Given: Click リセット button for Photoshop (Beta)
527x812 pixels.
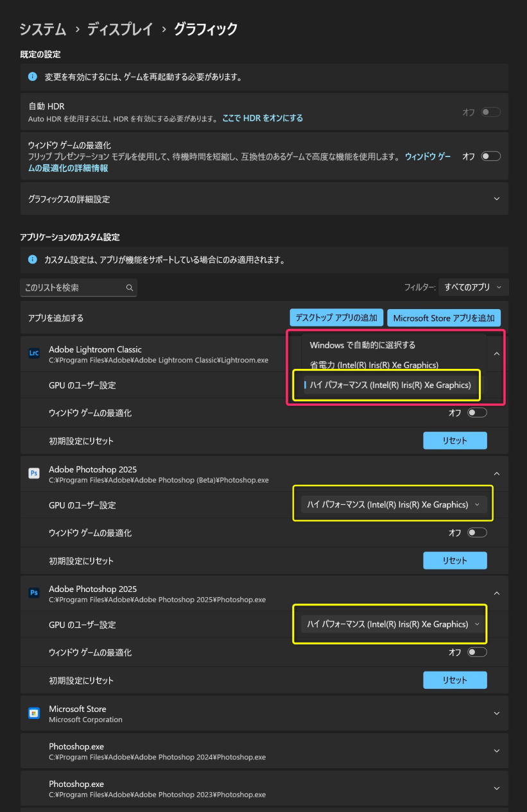Looking at the screenshot, I should pyautogui.click(x=454, y=561).
